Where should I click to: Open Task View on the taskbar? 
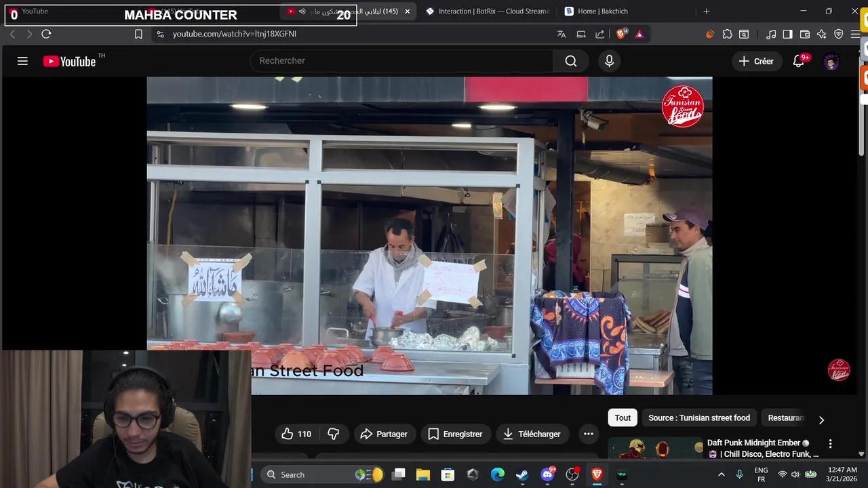click(399, 474)
